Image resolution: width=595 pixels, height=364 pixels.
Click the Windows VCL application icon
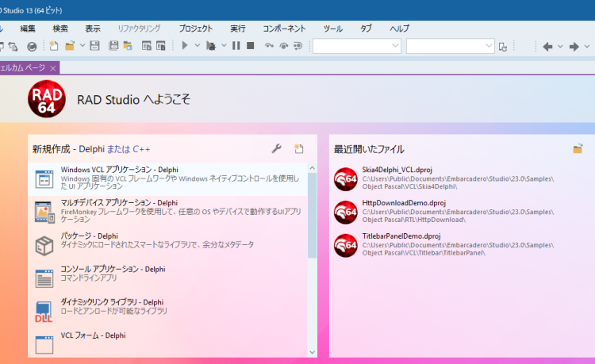click(44, 179)
